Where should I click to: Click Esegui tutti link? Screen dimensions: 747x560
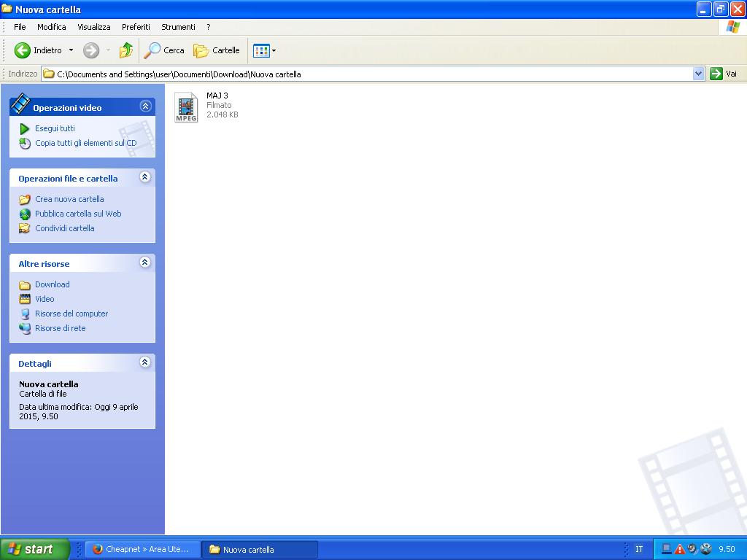coord(55,128)
